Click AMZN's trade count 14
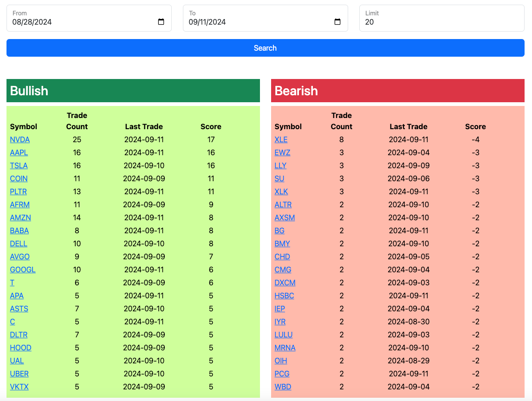 tap(77, 217)
